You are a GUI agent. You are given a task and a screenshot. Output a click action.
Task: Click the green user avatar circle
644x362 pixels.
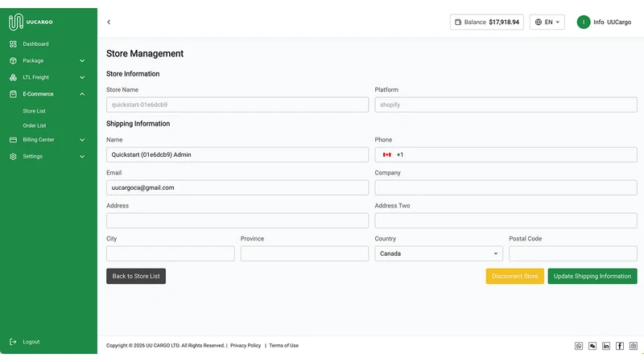click(x=583, y=23)
